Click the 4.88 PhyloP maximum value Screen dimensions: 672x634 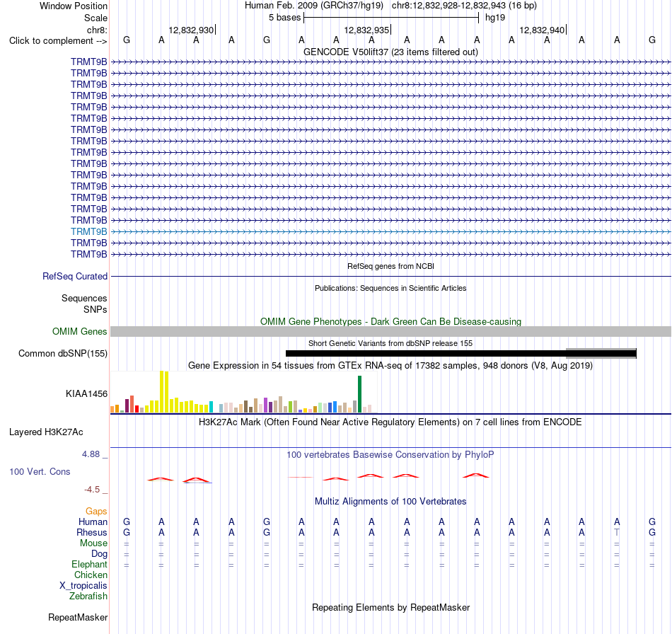click(x=91, y=454)
